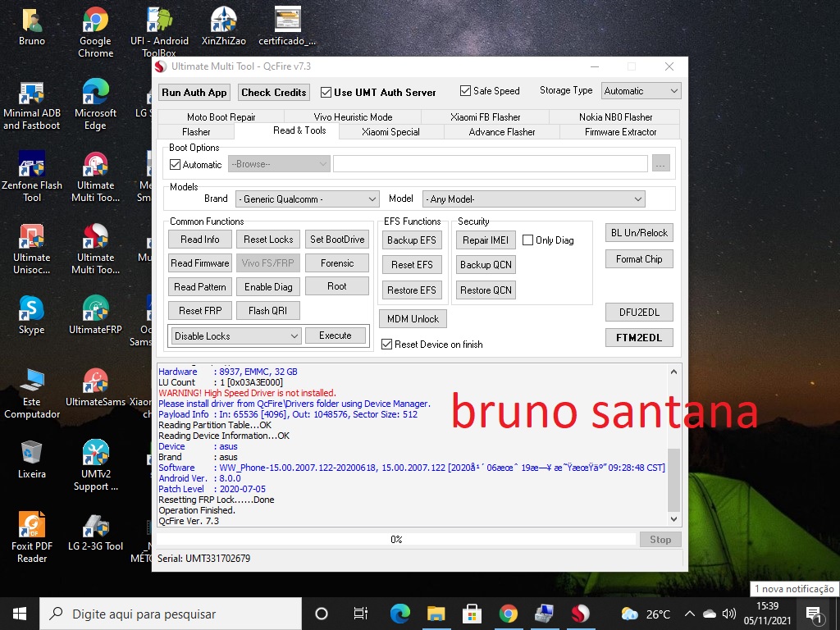
Task: Launch Foxit PDF Reader from desktop
Action: coord(32,537)
